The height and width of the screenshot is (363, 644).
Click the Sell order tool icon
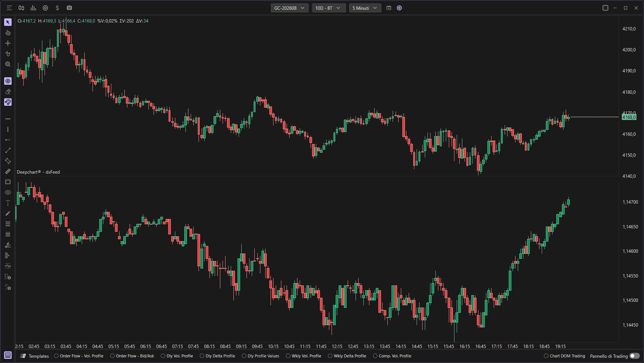tap(8, 287)
